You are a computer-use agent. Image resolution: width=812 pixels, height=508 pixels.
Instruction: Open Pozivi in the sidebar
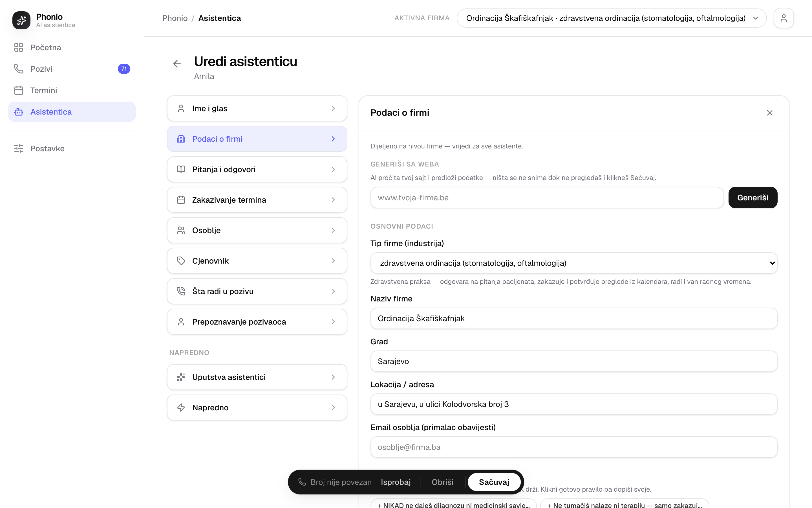pyautogui.click(x=72, y=69)
